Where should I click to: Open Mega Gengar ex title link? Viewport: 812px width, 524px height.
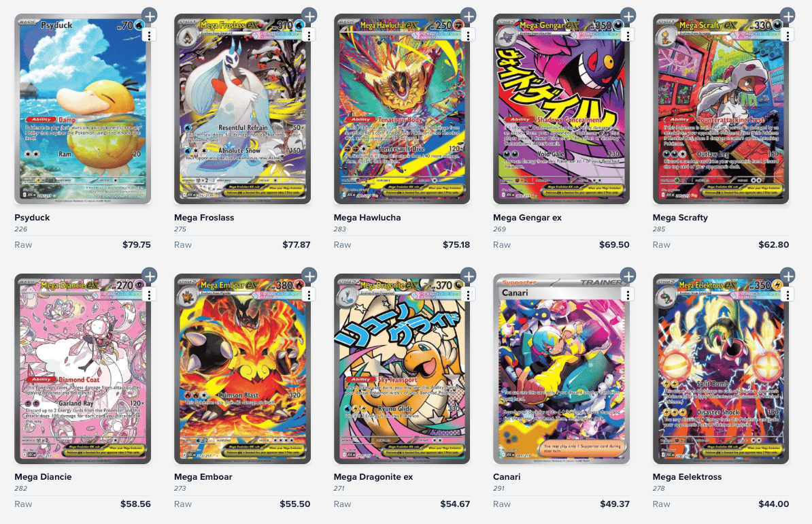pos(527,218)
